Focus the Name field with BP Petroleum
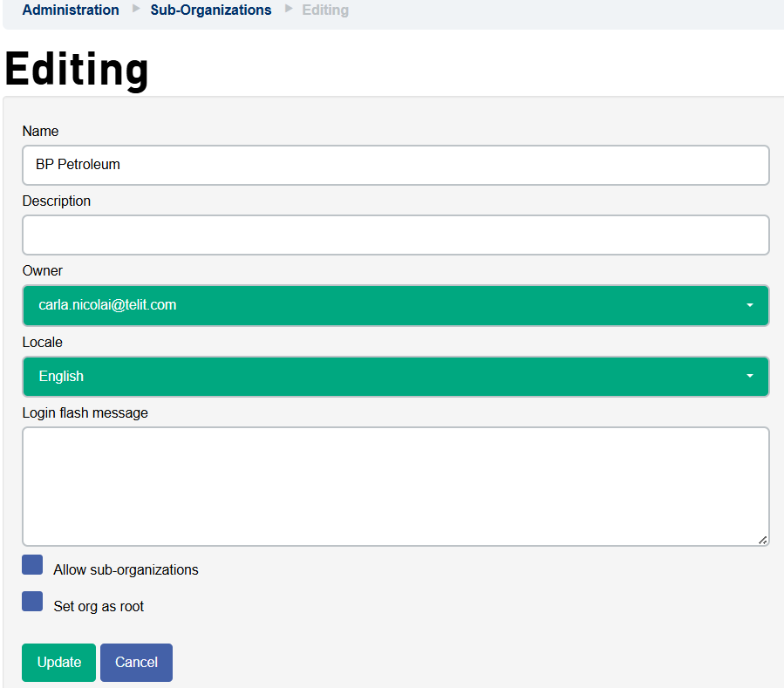The height and width of the screenshot is (688, 784). pos(396,165)
